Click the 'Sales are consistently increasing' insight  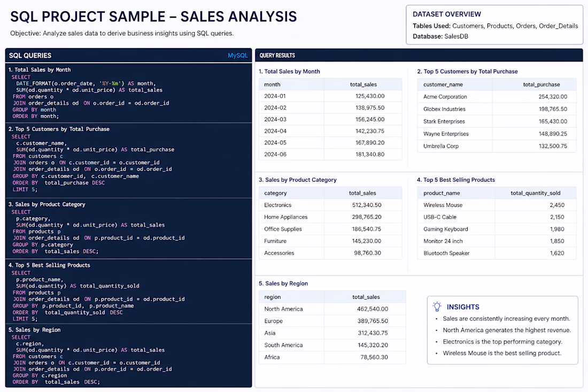point(506,319)
